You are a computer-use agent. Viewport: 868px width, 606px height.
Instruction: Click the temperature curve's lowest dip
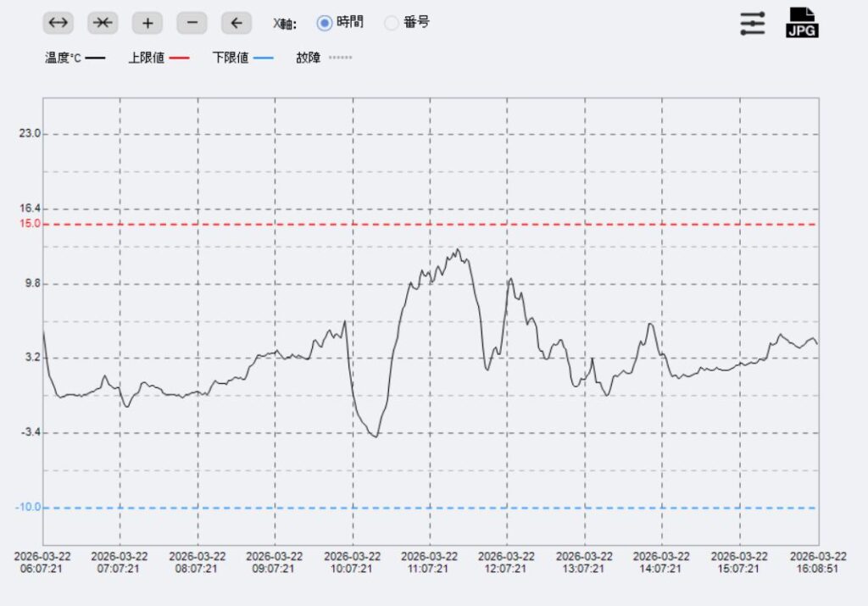(375, 436)
